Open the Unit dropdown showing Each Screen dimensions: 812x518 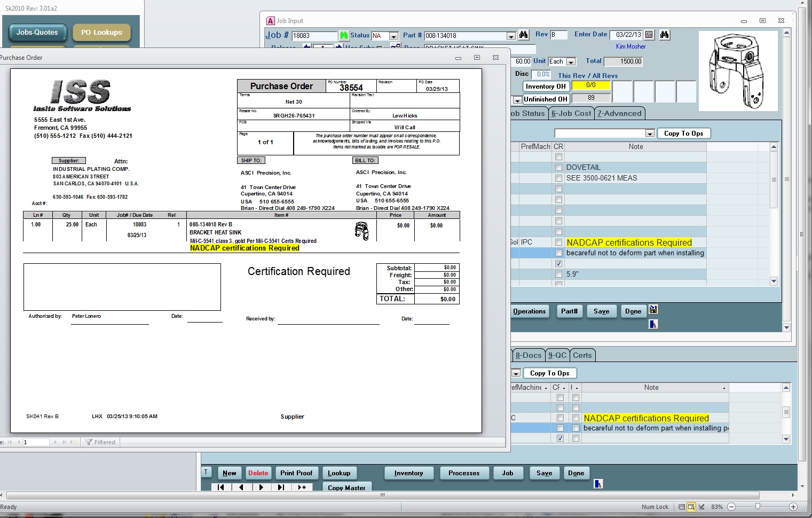click(571, 61)
